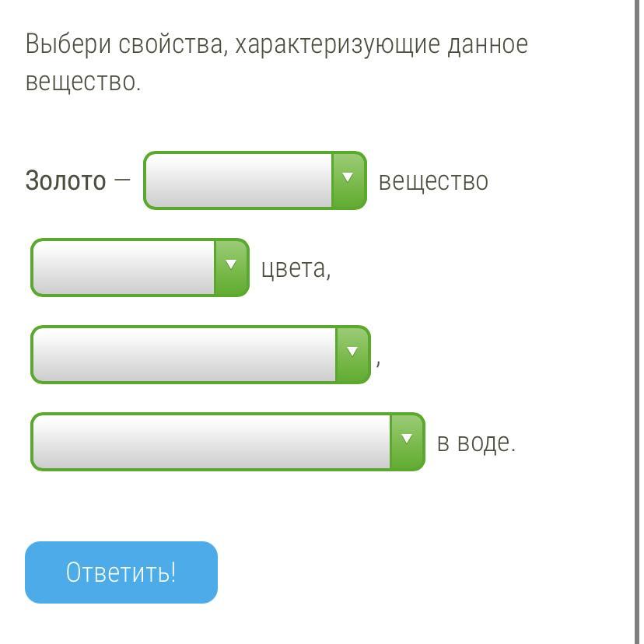Click the word 'характеризующие' in the instruction
Viewport: 644px width, 644px height.
[338, 44]
